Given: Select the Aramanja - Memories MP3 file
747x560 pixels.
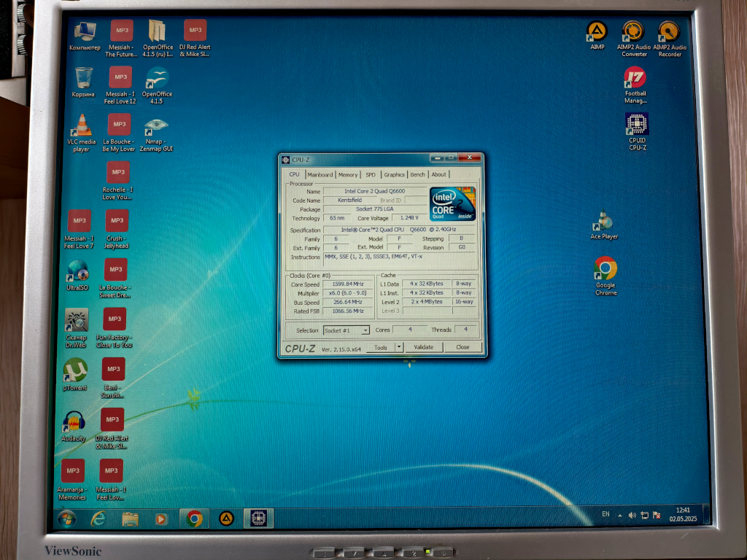Looking at the screenshot, I should click(72, 480).
